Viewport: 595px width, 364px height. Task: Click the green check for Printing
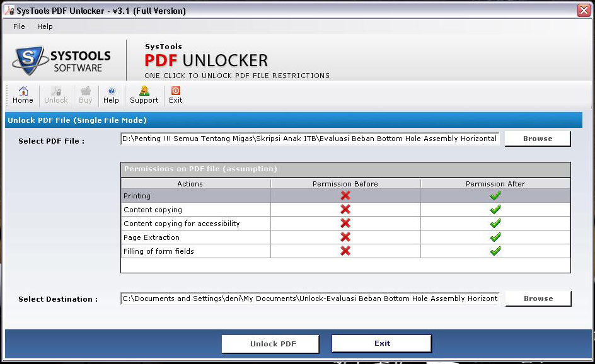tap(495, 196)
